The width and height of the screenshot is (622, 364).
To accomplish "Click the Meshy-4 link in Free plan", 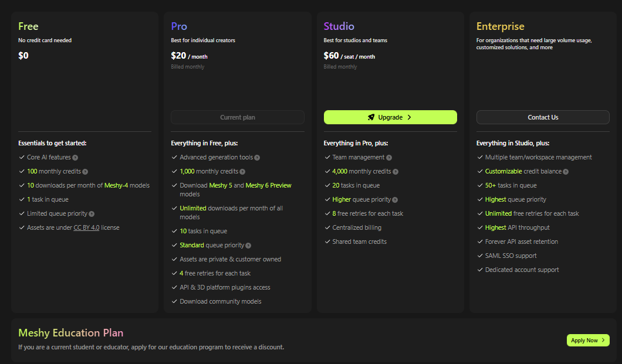I will coord(117,185).
